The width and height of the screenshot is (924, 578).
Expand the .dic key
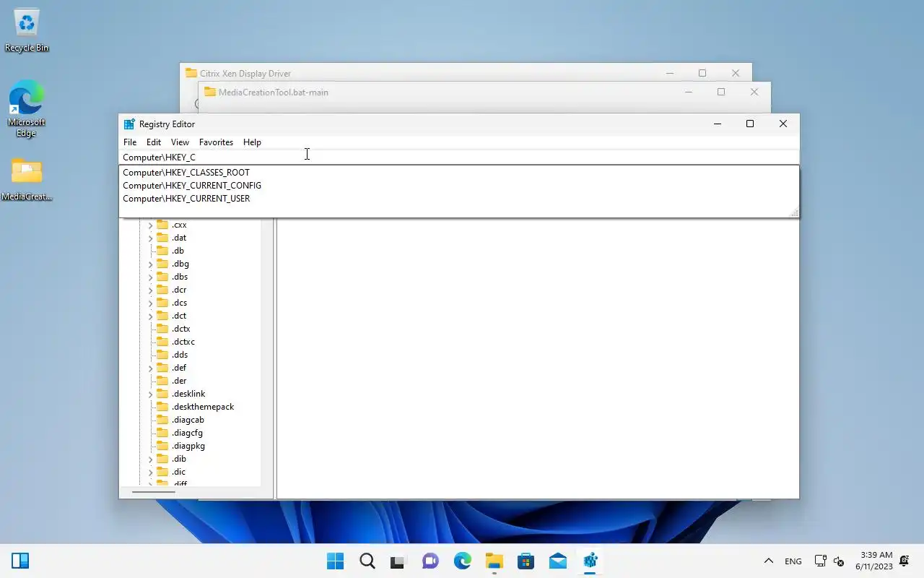[x=151, y=473]
